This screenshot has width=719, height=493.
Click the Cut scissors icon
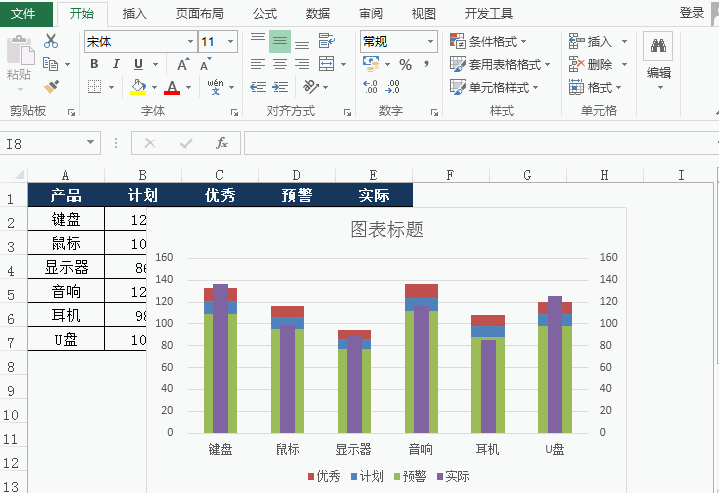pyautogui.click(x=51, y=41)
